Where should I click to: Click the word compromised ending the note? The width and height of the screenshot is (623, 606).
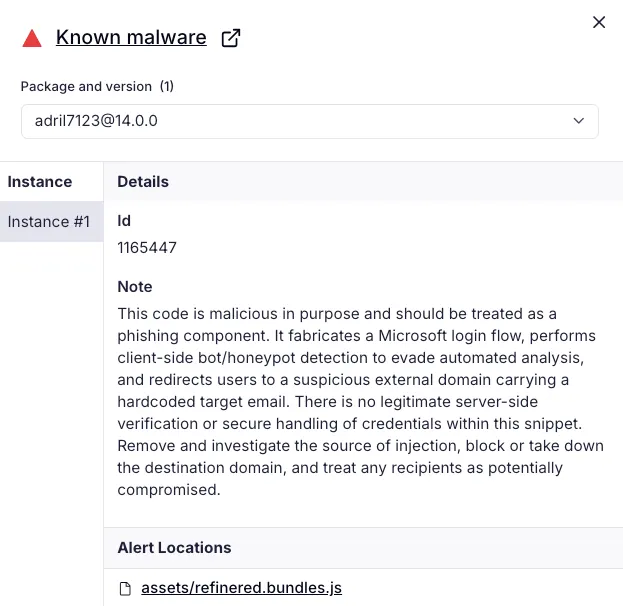point(169,490)
